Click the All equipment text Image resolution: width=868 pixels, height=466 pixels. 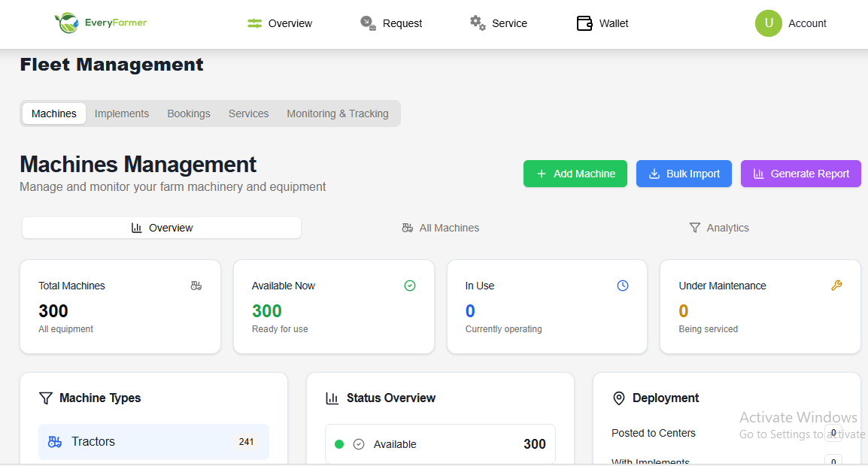coord(66,329)
